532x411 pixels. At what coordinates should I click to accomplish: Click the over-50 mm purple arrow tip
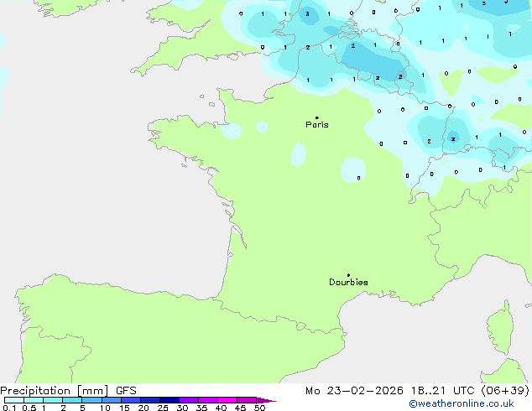[266, 400]
